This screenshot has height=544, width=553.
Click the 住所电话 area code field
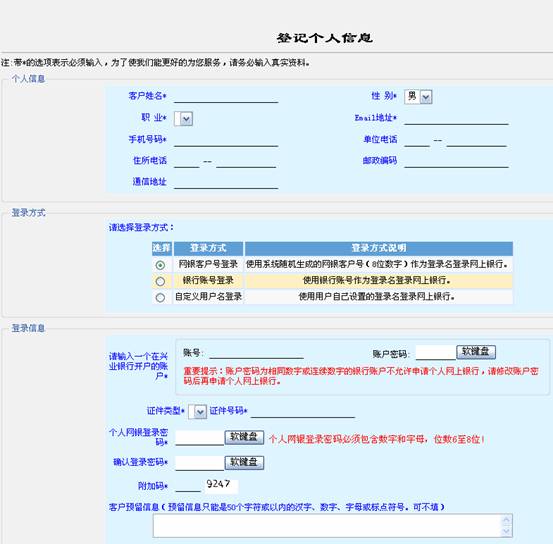pyautogui.click(x=187, y=162)
